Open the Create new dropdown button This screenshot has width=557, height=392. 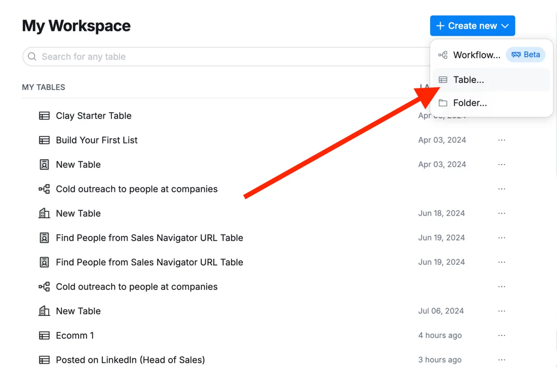472,26
